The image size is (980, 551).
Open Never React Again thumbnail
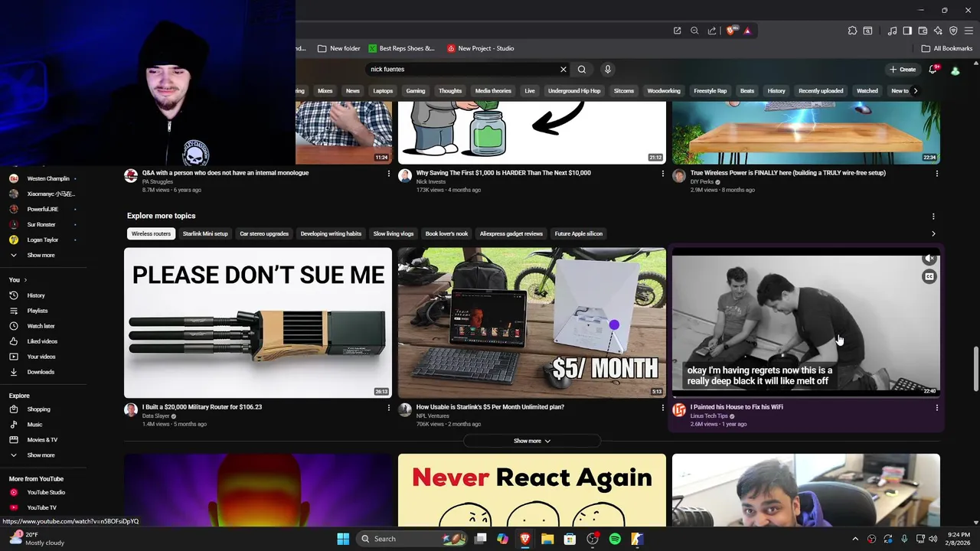pyautogui.click(x=532, y=490)
